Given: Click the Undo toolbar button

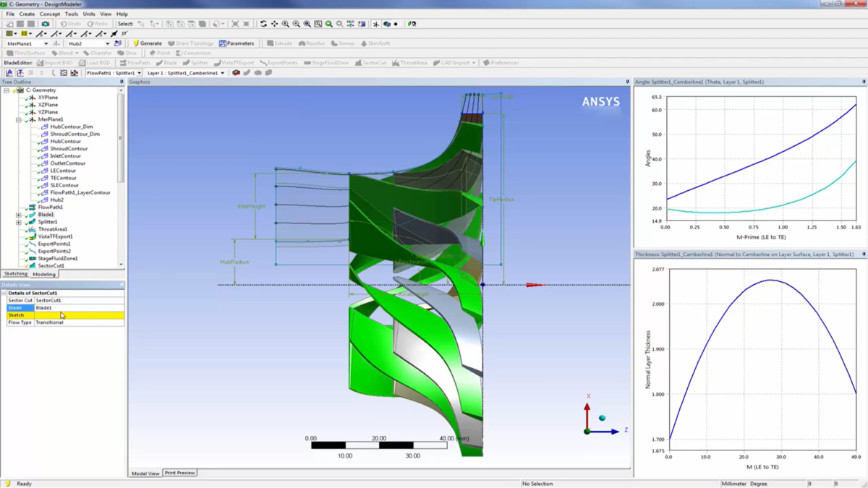Looking at the screenshot, I should click(70, 24).
